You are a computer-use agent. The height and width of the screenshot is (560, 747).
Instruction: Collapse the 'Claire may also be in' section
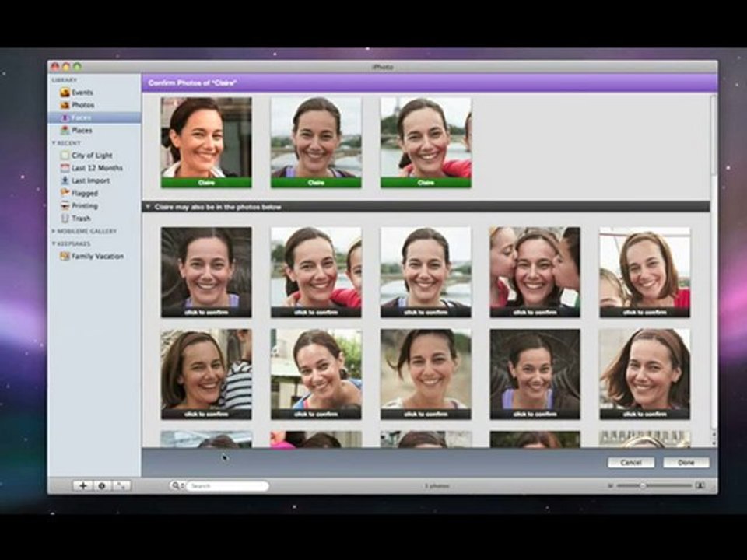coord(148,207)
